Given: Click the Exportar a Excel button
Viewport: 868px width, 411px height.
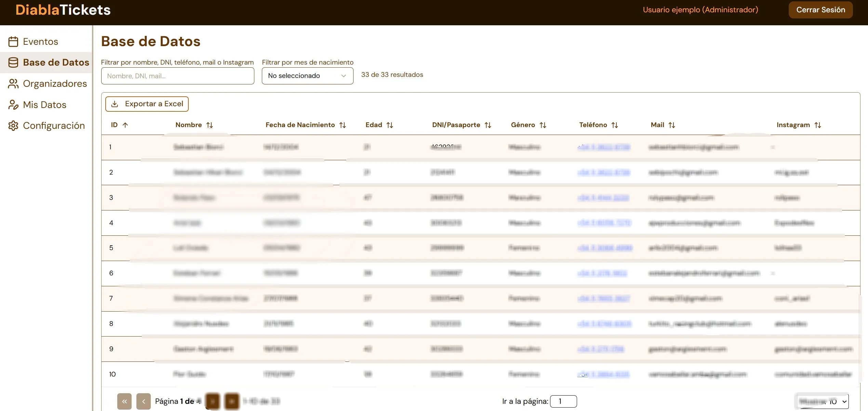Looking at the screenshot, I should coord(147,104).
